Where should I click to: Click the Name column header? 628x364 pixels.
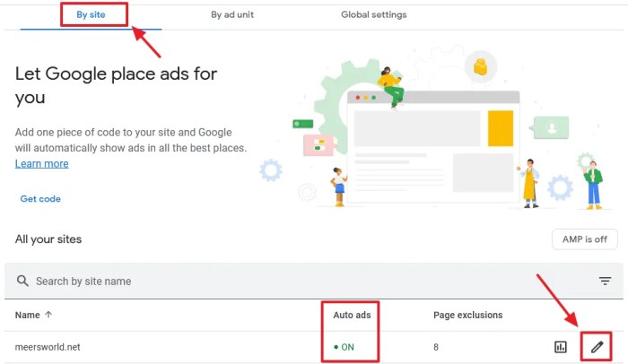point(27,316)
